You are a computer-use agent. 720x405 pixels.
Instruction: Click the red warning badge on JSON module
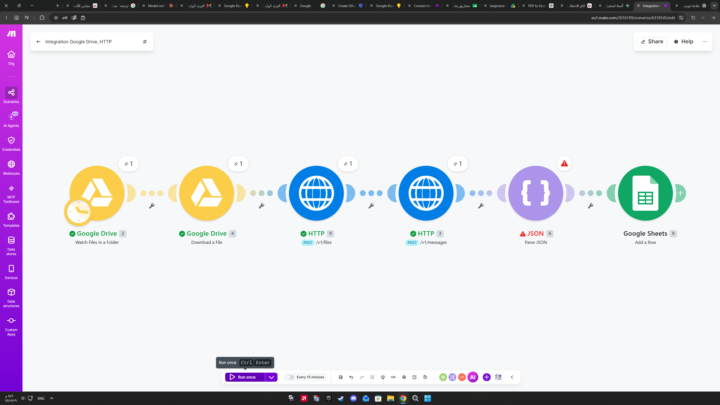564,163
